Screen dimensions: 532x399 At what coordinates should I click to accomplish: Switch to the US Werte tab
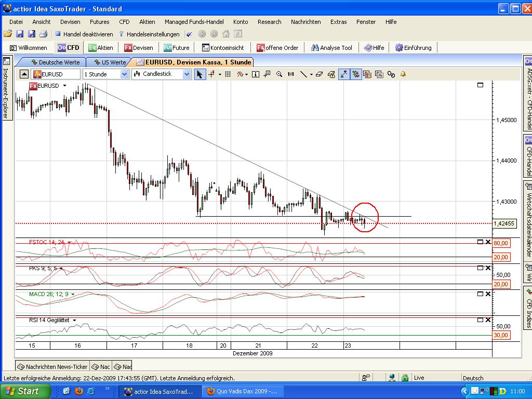click(112, 61)
